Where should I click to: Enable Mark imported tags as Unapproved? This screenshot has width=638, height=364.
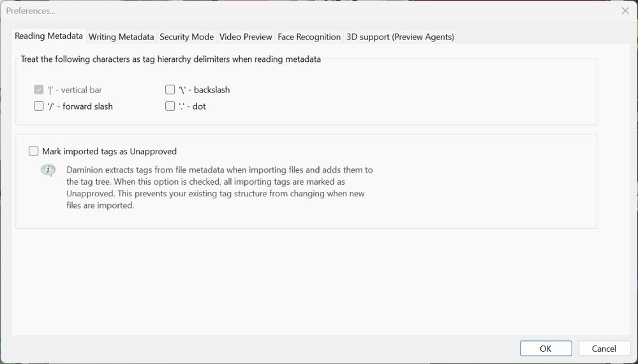[x=34, y=152]
